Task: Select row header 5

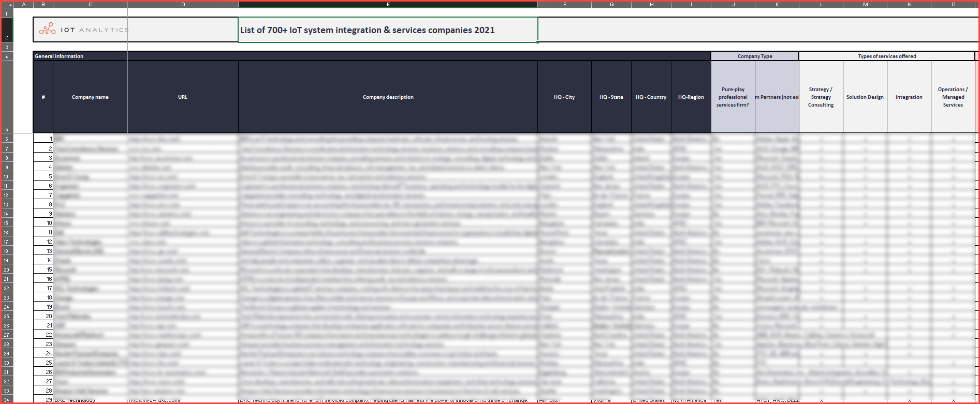Action: pos(7,97)
